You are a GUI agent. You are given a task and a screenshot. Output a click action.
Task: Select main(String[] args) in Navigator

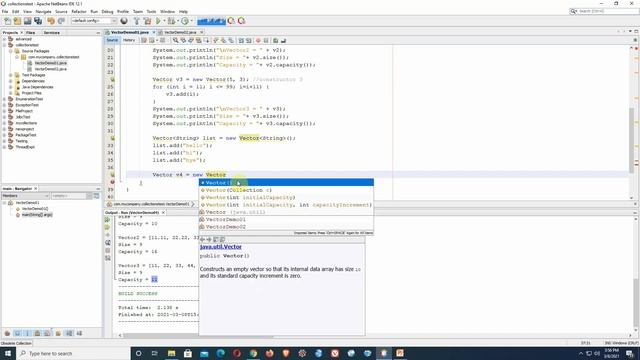(x=37, y=215)
